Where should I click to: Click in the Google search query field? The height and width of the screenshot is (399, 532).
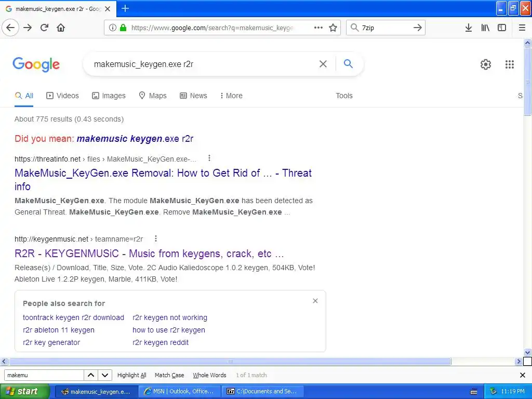[204, 64]
